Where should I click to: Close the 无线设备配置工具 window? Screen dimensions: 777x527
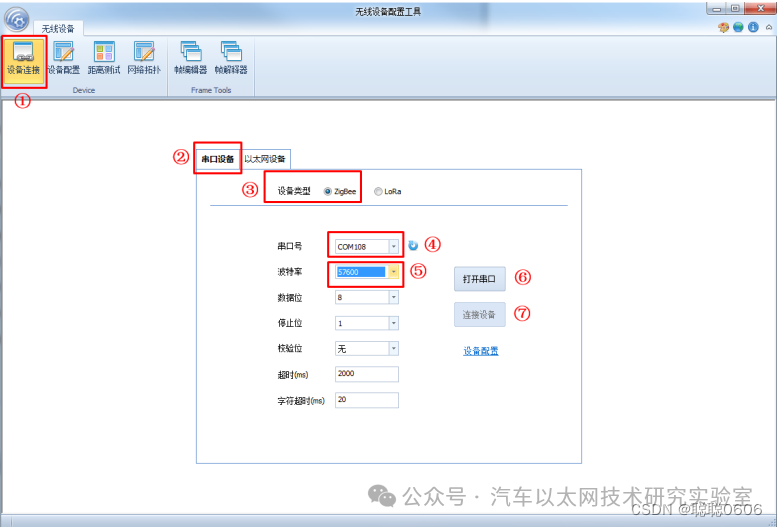(760, 8)
